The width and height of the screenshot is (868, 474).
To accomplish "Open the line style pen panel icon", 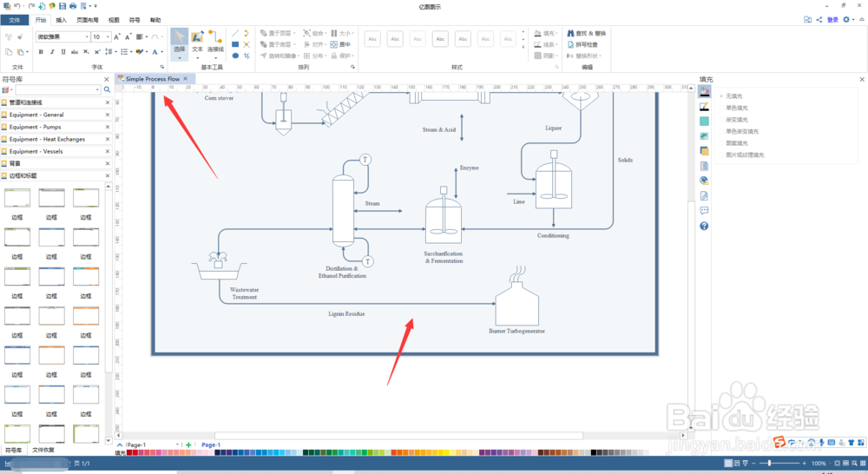I will pyautogui.click(x=704, y=106).
